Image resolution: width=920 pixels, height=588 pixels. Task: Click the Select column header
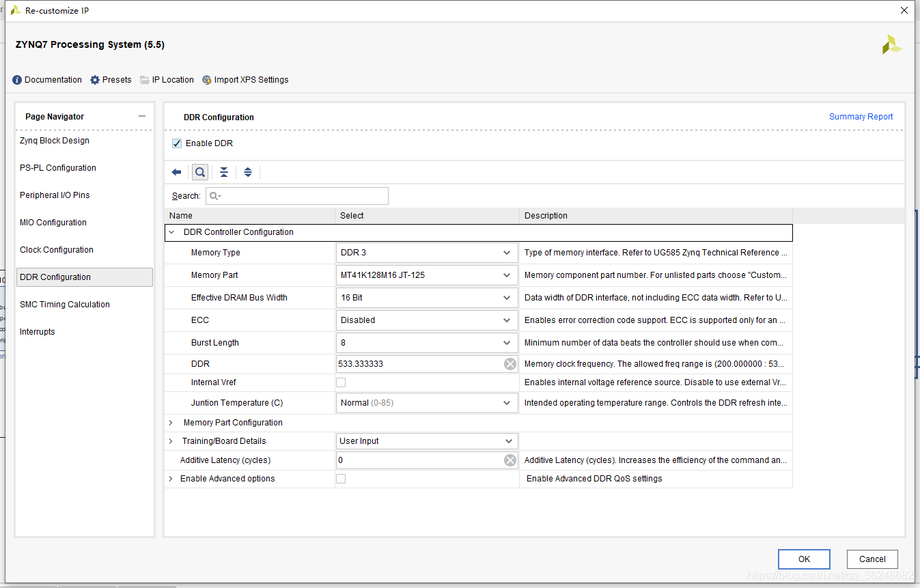coord(428,216)
